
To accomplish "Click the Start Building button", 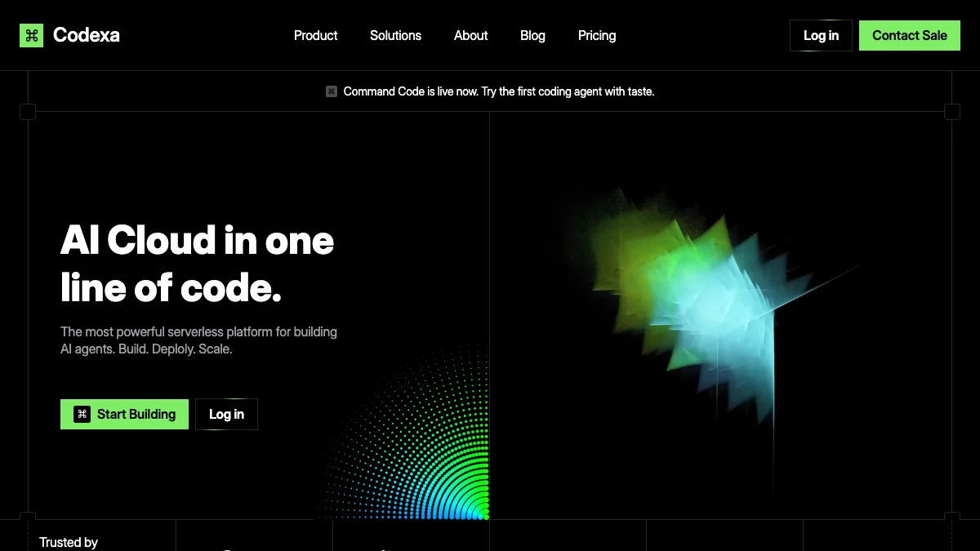I will 124,414.
